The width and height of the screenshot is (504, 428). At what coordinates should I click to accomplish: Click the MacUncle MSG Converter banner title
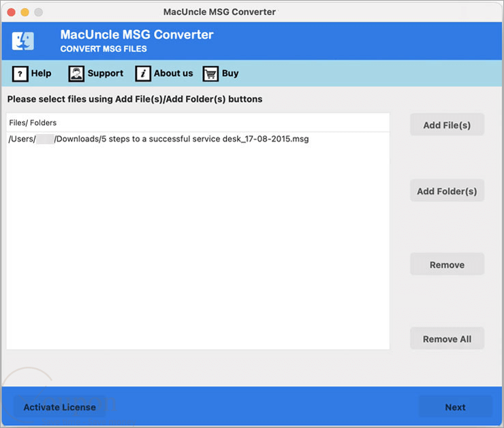coord(137,35)
